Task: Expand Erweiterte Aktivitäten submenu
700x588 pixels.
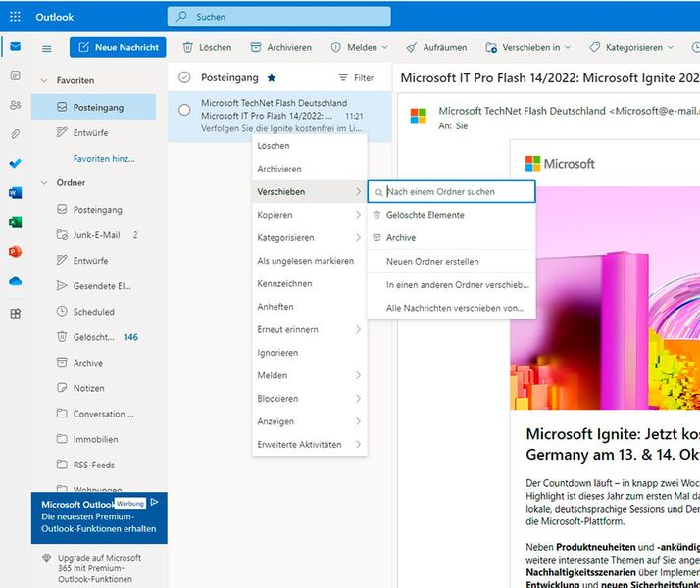Action: click(x=310, y=444)
